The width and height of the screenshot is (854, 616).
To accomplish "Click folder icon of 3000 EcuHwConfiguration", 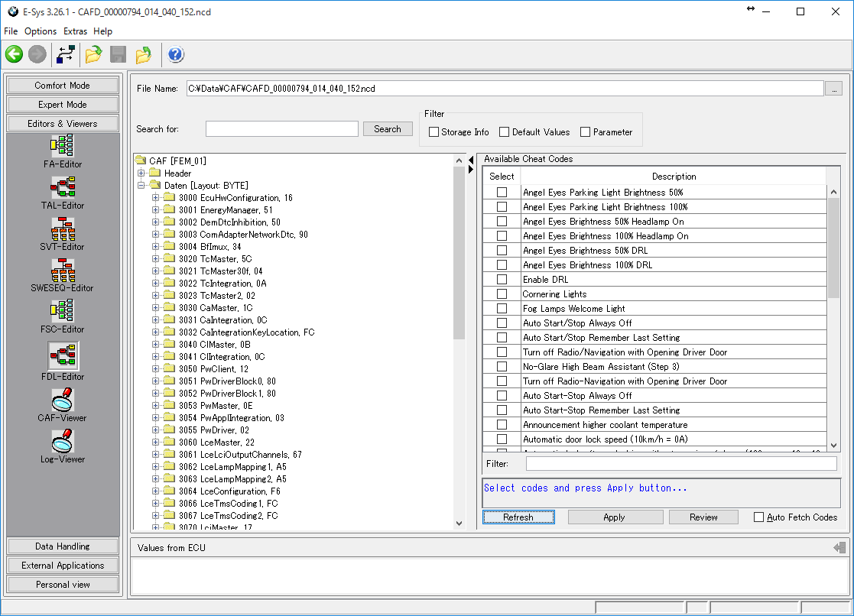I will (x=170, y=197).
